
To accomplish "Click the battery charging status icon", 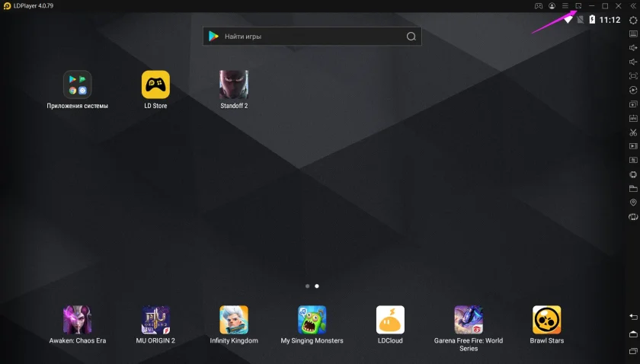I will [592, 20].
